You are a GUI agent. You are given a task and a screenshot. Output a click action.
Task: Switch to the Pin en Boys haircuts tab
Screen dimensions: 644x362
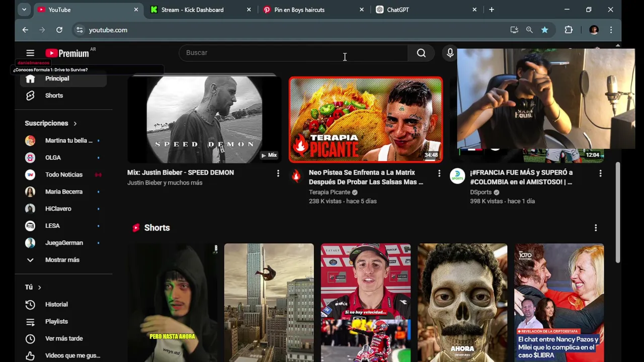[313, 10]
